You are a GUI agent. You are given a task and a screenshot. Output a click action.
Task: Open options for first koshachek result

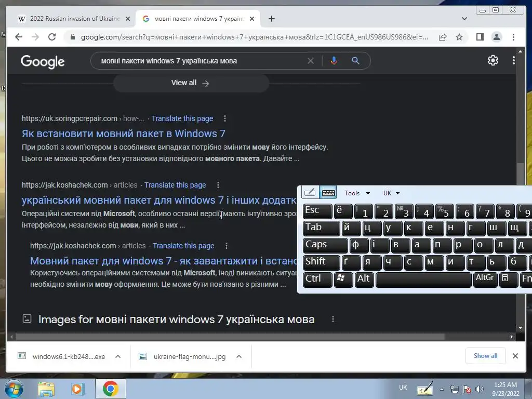pyautogui.click(x=218, y=185)
